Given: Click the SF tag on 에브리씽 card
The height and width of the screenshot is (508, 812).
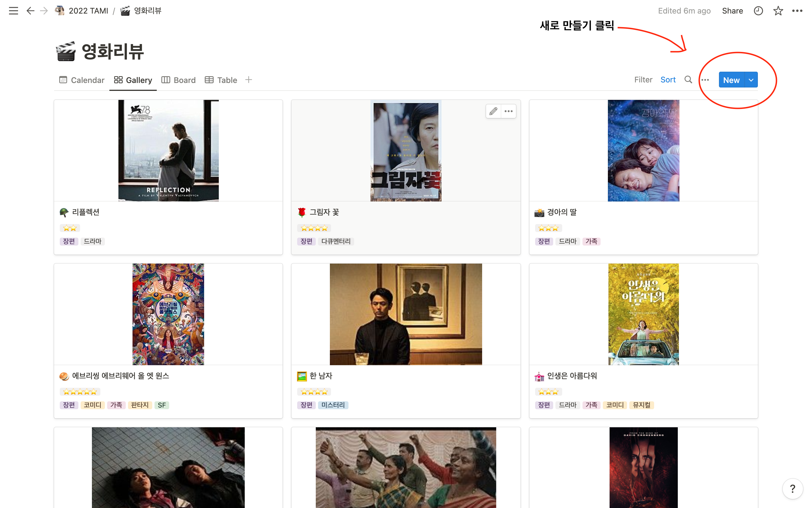Looking at the screenshot, I should pos(162,405).
